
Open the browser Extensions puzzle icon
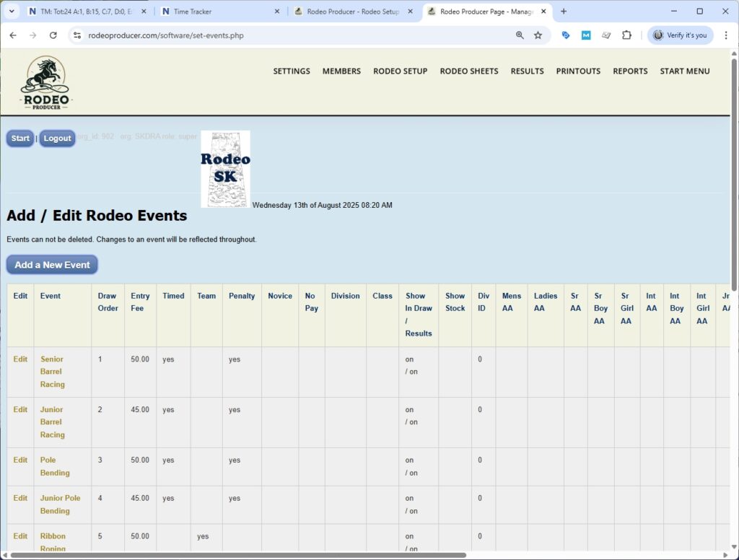(626, 35)
